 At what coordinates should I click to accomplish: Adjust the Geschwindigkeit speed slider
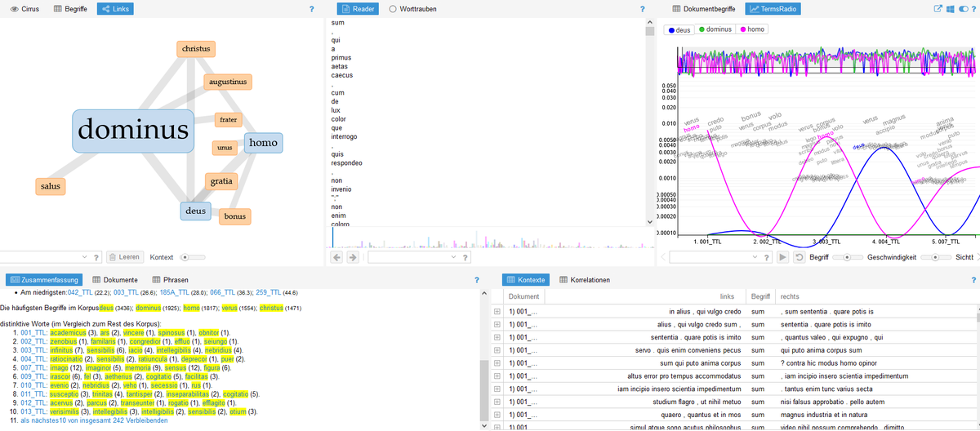[935, 257]
